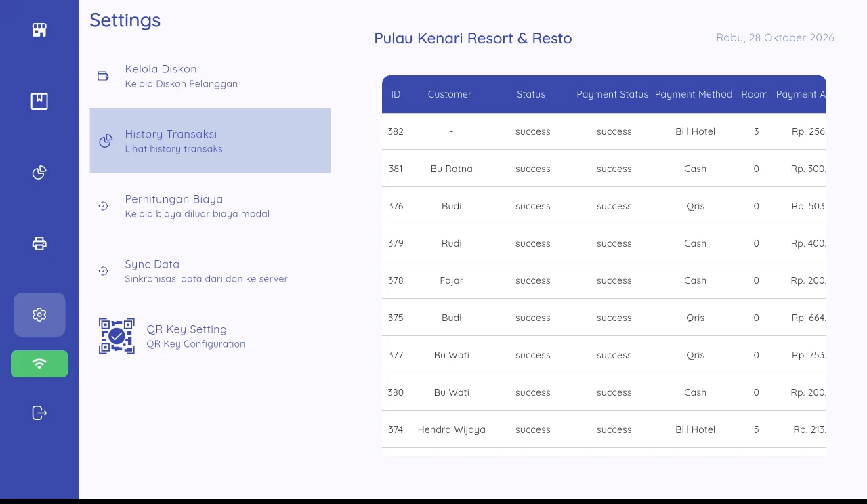Click the Room column header
The image size is (867, 504).
click(x=755, y=94)
